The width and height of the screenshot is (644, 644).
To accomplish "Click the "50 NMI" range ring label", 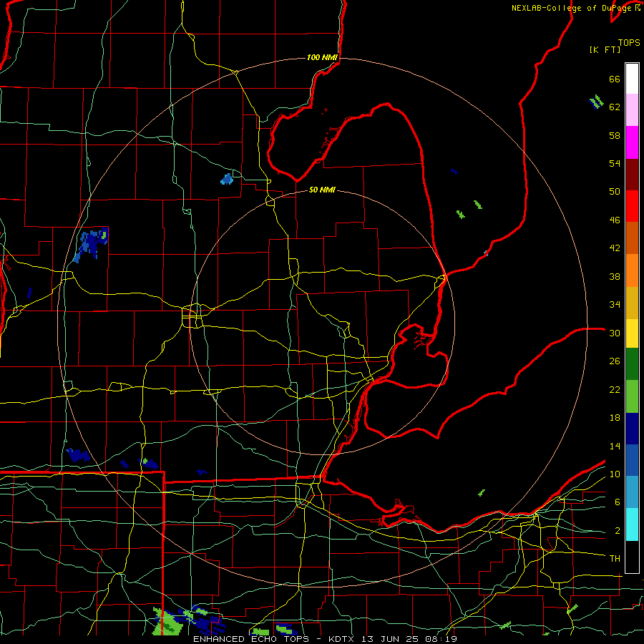I will coord(322,190).
